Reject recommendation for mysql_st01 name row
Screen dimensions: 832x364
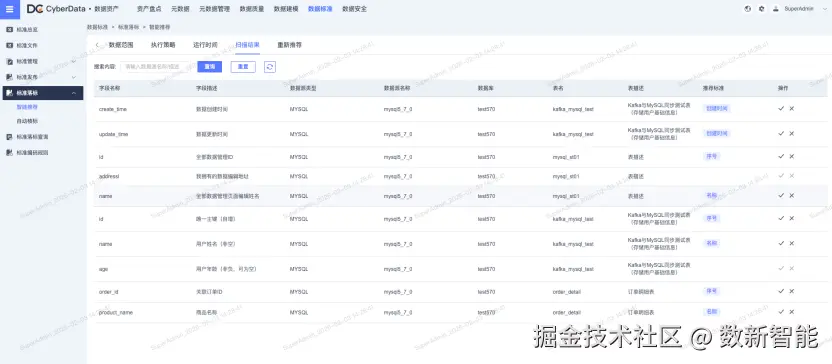(x=792, y=195)
